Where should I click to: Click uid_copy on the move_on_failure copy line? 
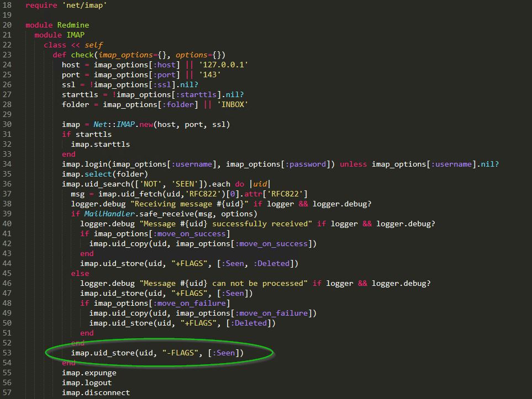tap(130, 313)
